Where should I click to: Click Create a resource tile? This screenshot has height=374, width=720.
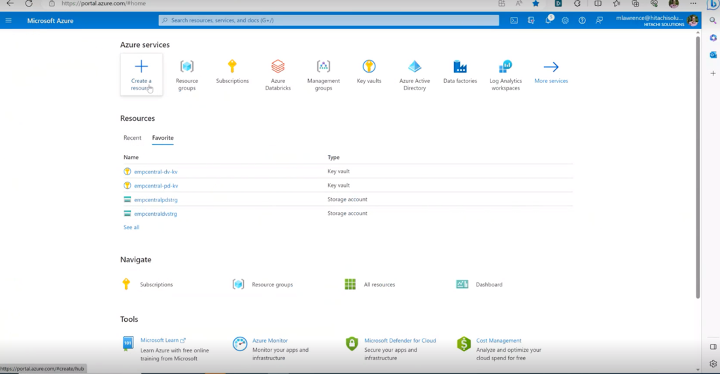pyautogui.click(x=141, y=74)
